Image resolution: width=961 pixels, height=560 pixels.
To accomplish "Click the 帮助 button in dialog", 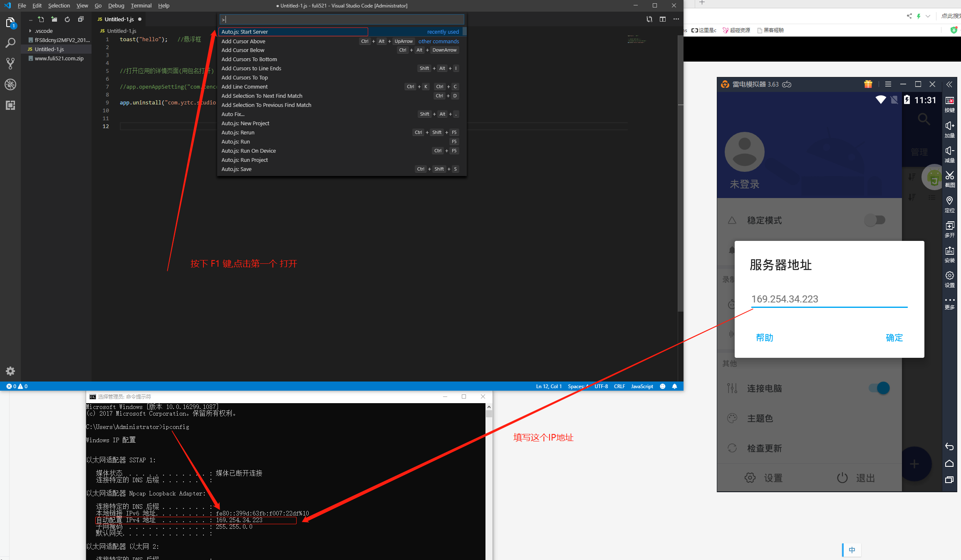I will (764, 338).
